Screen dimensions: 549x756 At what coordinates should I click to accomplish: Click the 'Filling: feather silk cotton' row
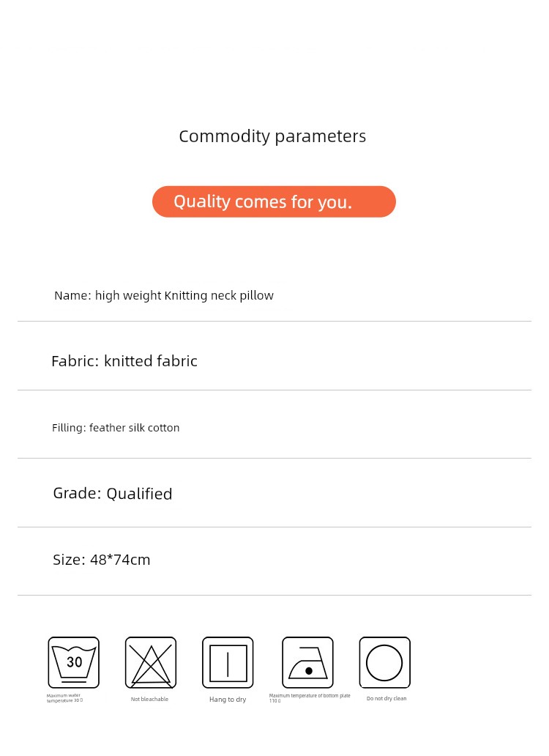coord(116,428)
